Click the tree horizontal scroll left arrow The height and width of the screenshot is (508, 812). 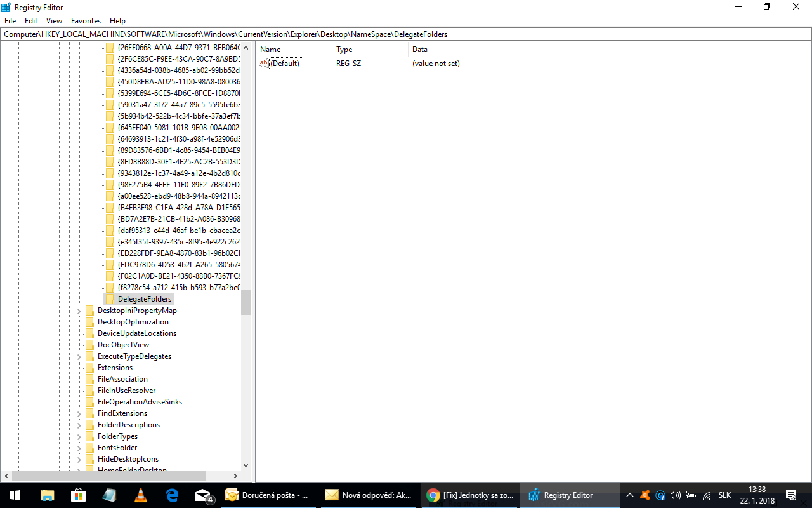point(7,476)
